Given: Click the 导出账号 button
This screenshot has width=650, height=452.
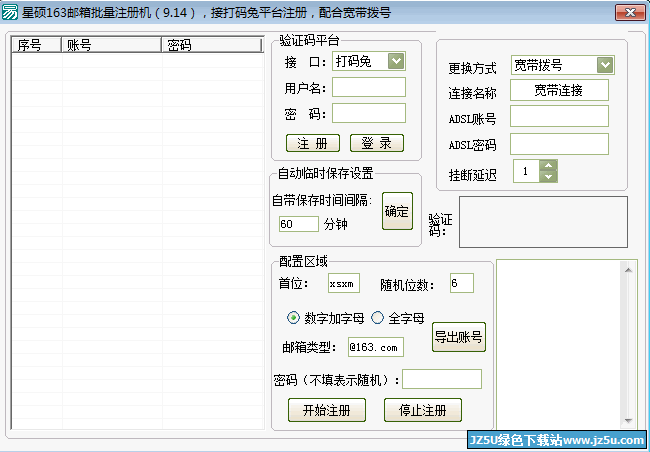Looking at the screenshot, I should 458,337.
